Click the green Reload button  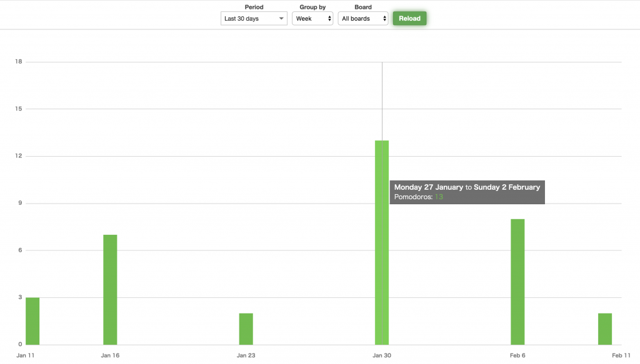409,18
